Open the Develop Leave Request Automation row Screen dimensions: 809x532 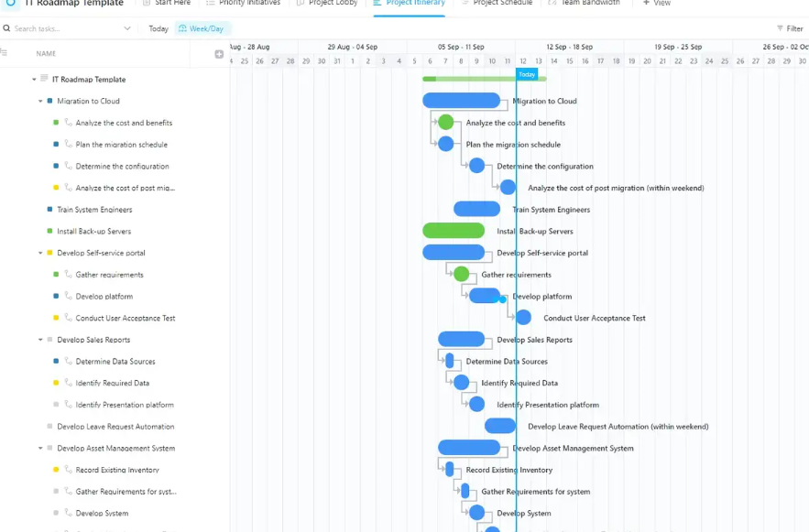pyautogui.click(x=115, y=427)
